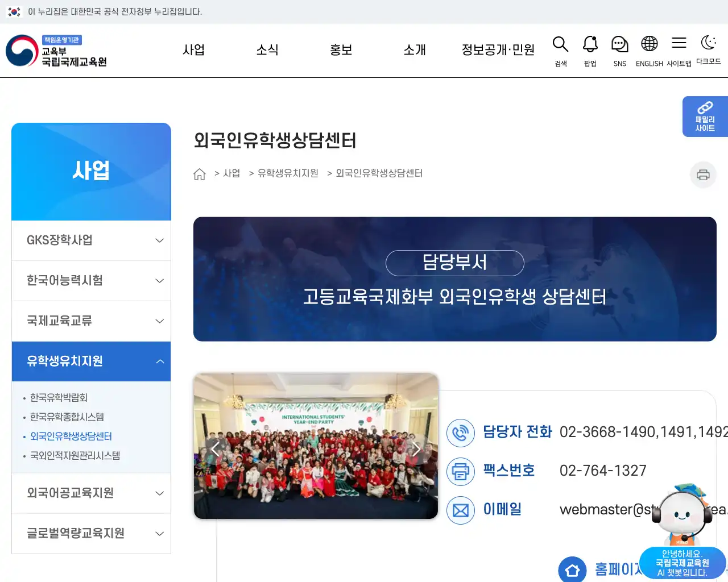The width and height of the screenshot is (728, 582).
Task: Open the 국외인적자원관리시스템 submenu link
Action: coord(75,455)
